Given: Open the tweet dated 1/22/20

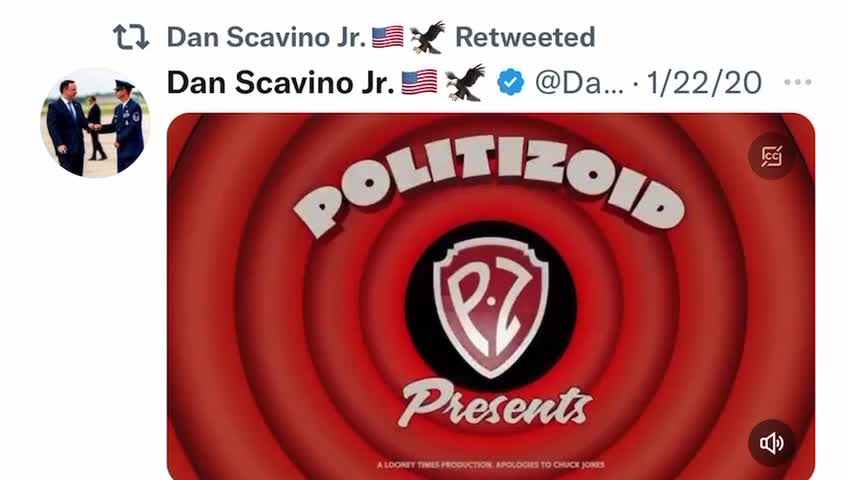Looking at the screenshot, I should click(x=704, y=83).
